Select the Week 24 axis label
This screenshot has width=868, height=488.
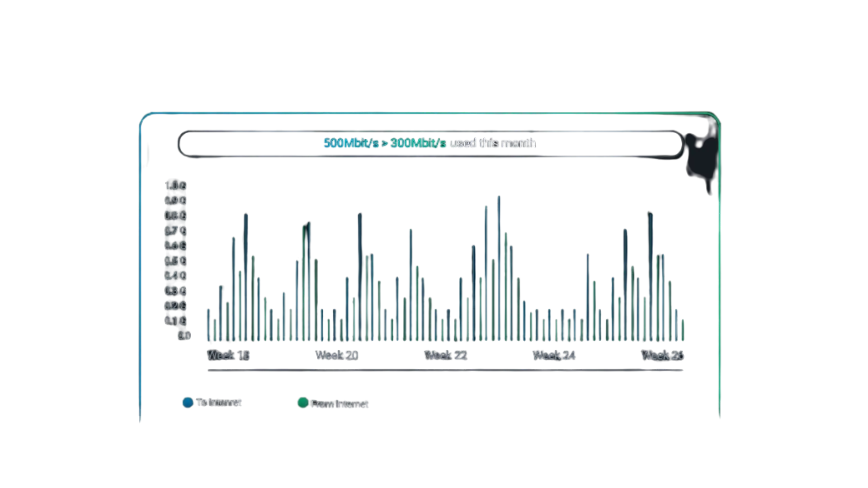tap(553, 355)
